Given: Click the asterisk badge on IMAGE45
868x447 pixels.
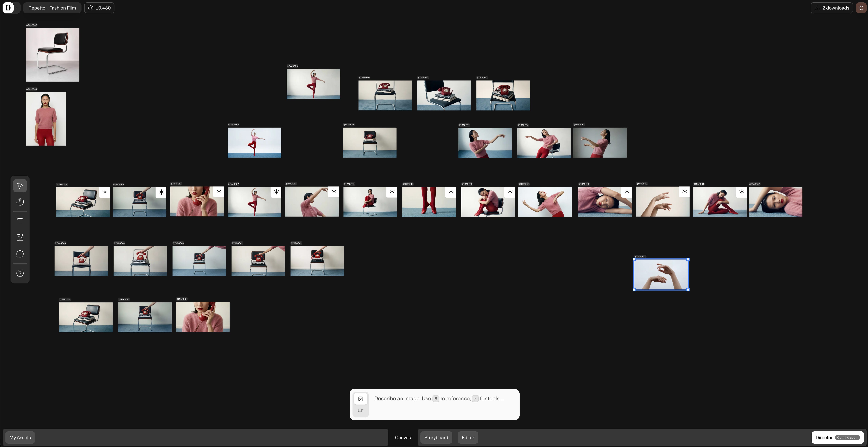Looking at the screenshot, I should point(450,192).
